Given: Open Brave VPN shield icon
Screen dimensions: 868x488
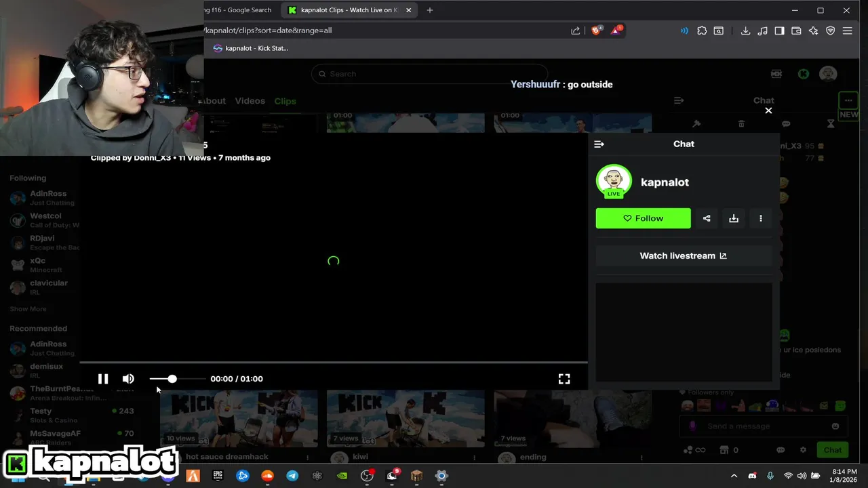Looking at the screenshot, I should (x=831, y=30).
